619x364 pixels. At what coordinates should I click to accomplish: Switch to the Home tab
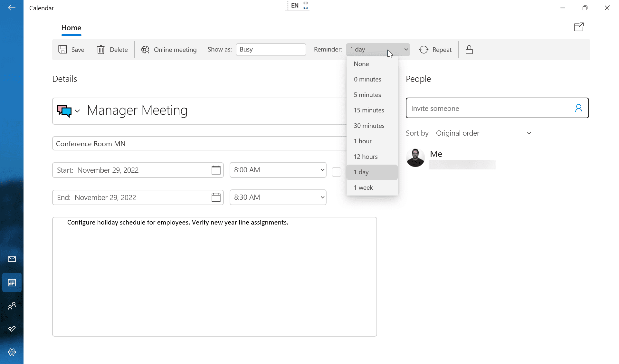pyautogui.click(x=71, y=28)
